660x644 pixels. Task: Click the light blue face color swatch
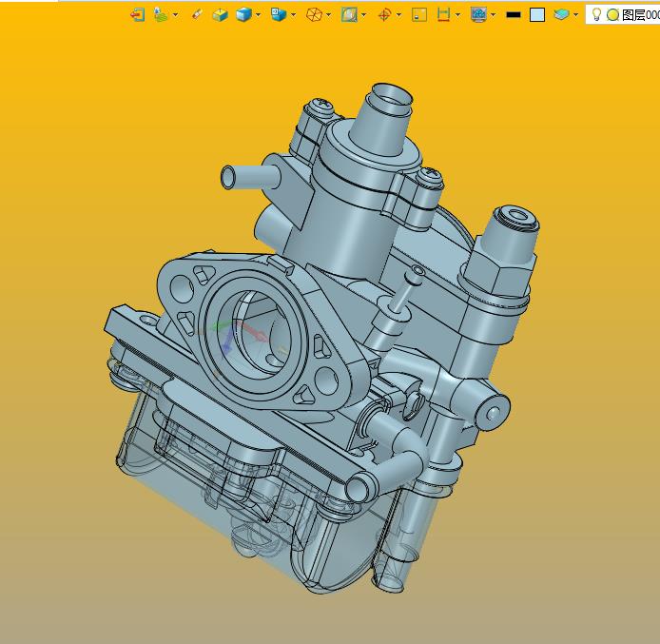(x=537, y=15)
